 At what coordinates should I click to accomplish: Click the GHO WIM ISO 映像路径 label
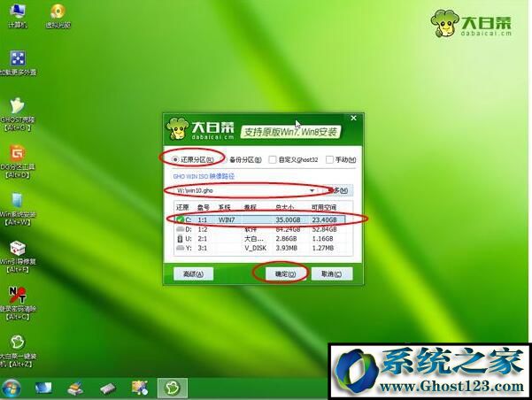coord(204,176)
